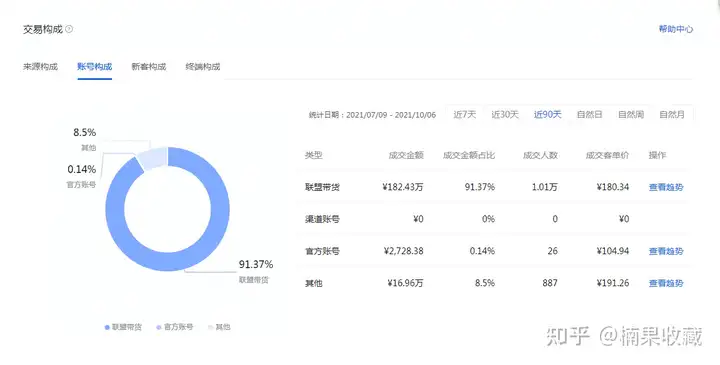Click the ¥2,728.38 amount cell
720x365 pixels.
pos(404,251)
